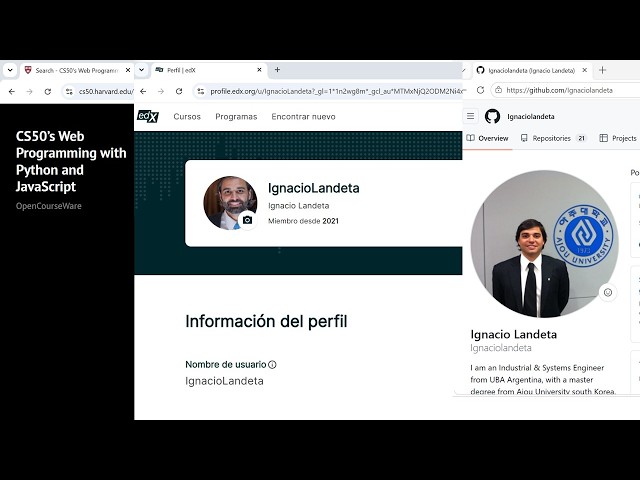Click the OpenCourseWare link
This screenshot has width=640, height=480.
tap(49, 206)
